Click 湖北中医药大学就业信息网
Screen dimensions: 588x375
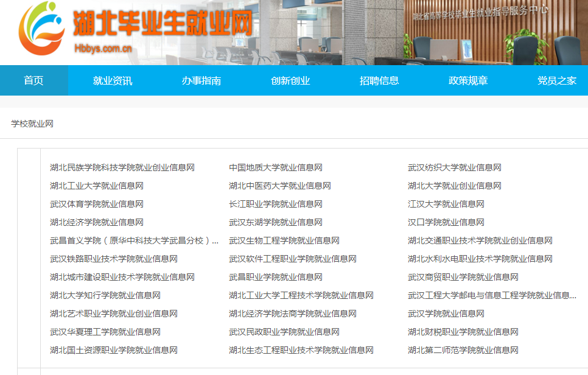(279, 186)
